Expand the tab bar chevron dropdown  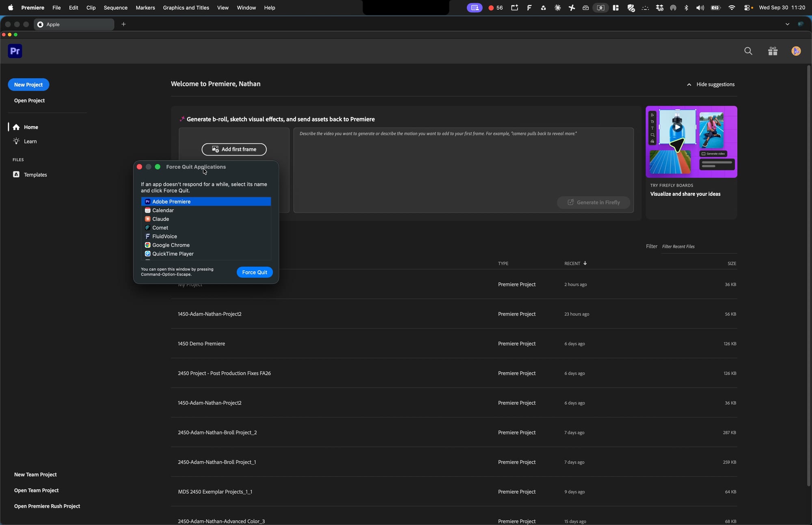click(787, 24)
